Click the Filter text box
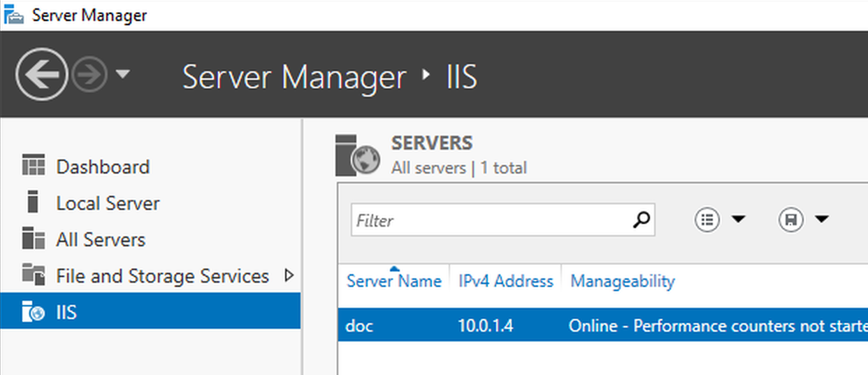The width and height of the screenshot is (868, 375). click(503, 220)
